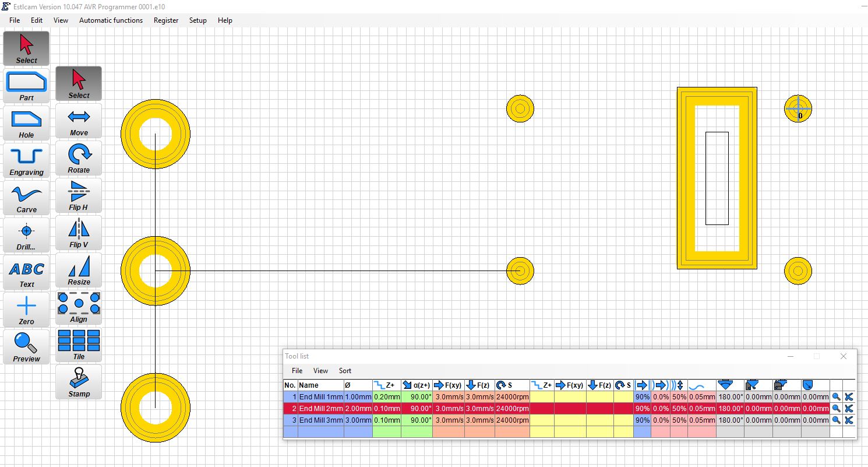868x467 pixels.
Task: Select the Part toolpath tool
Action: [26, 86]
